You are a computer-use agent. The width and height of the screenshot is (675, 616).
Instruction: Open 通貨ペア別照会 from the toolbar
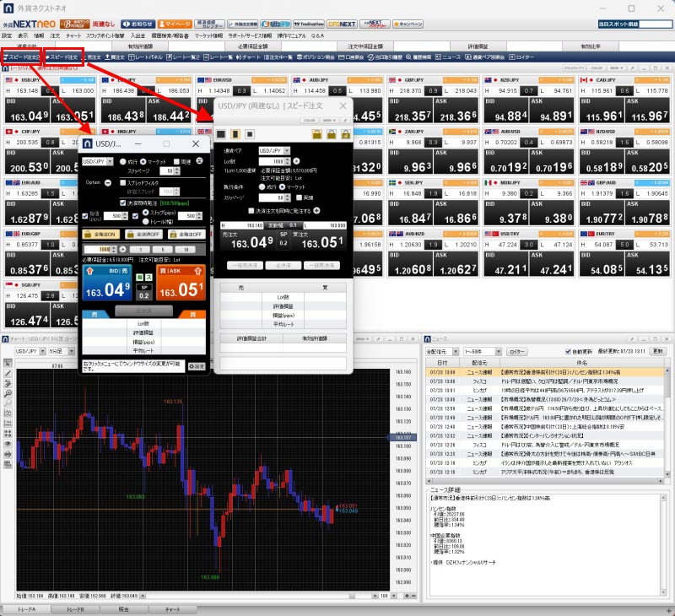pyautogui.click(x=484, y=57)
